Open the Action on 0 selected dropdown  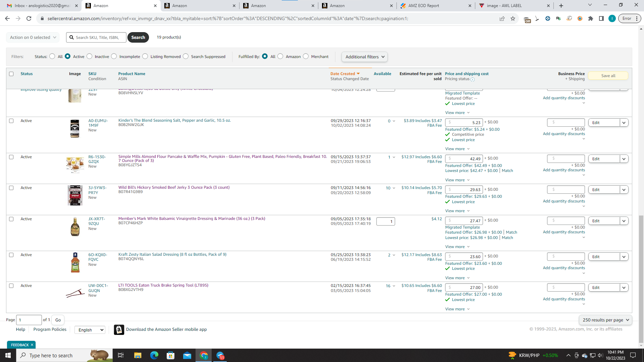[x=33, y=37]
